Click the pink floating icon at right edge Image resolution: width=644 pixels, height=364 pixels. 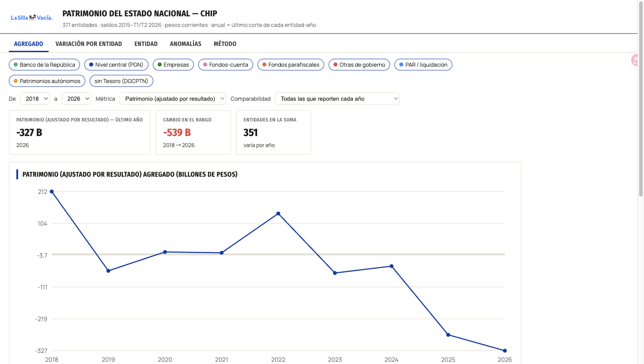tap(635, 60)
